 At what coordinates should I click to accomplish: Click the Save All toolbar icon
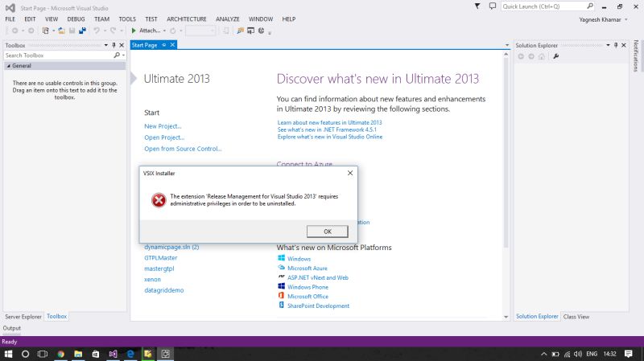pos(83,31)
